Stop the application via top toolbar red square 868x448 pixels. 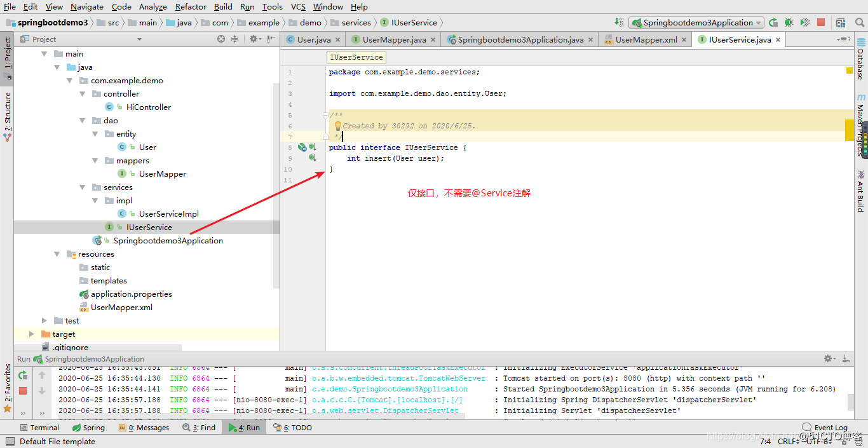pos(821,22)
